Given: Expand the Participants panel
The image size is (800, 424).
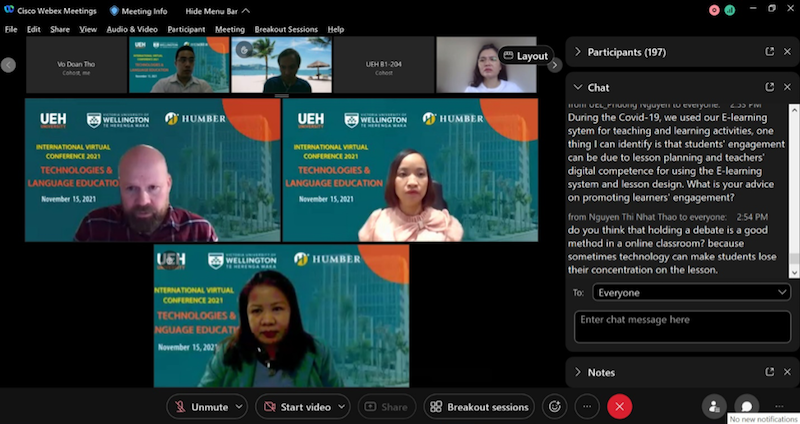Looking at the screenshot, I should (578, 52).
